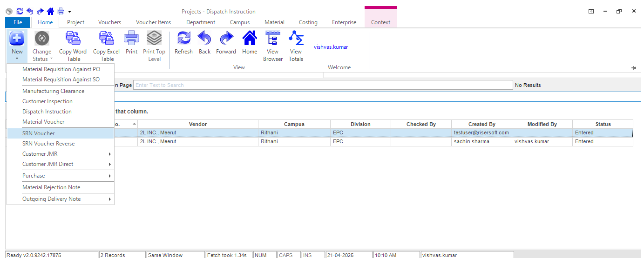Switch to the Material ribbon tab
The width and height of the screenshot is (644, 258).
coord(274,22)
